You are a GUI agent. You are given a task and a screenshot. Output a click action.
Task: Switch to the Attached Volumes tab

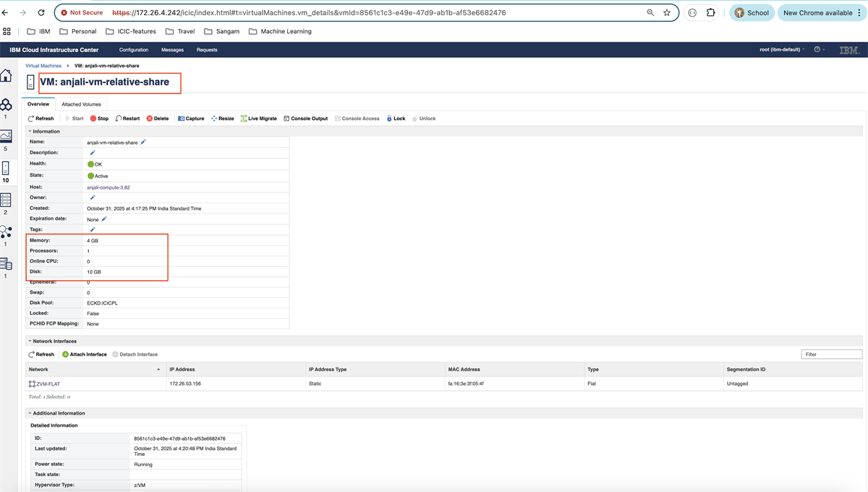pos(81,104)
